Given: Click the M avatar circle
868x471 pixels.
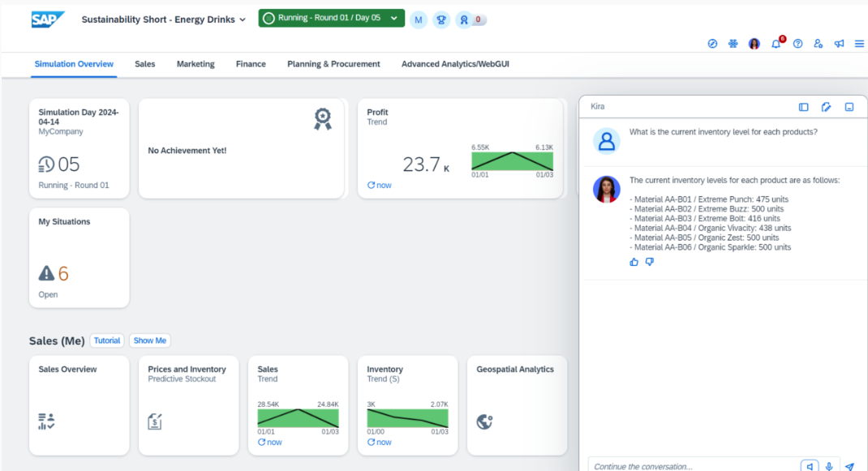Looking at the screenshot, I should pyautogui.click(x=419, y=20).
